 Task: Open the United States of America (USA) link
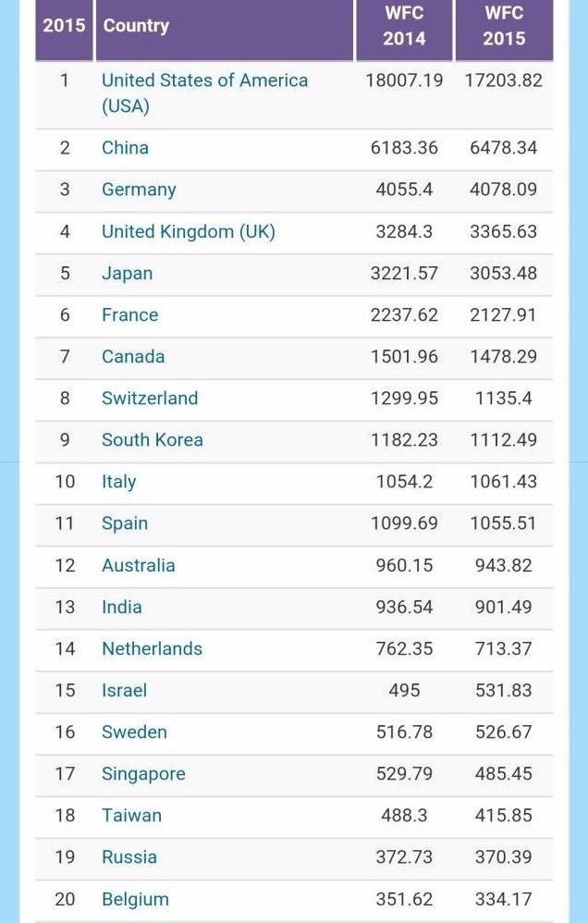coord(204,93)
